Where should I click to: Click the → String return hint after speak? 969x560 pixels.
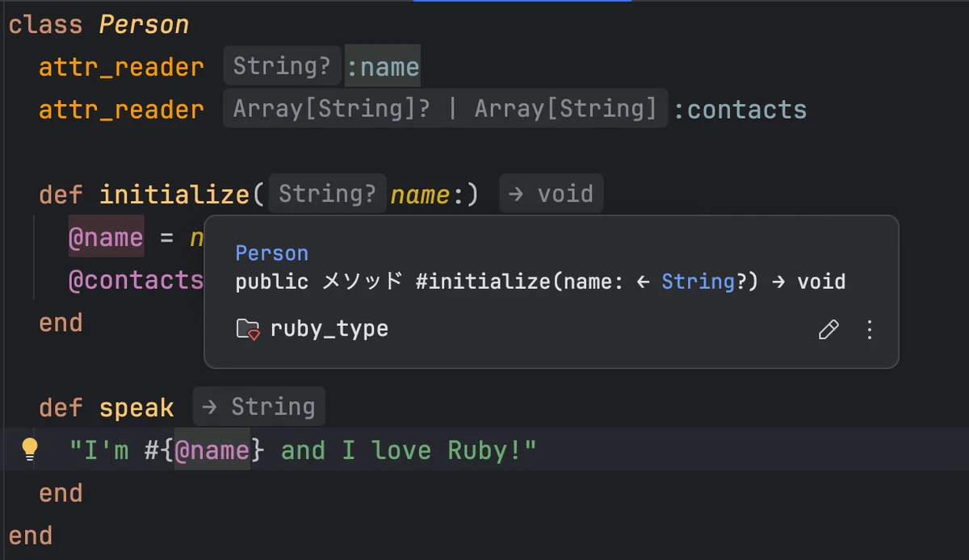[259, 407]
